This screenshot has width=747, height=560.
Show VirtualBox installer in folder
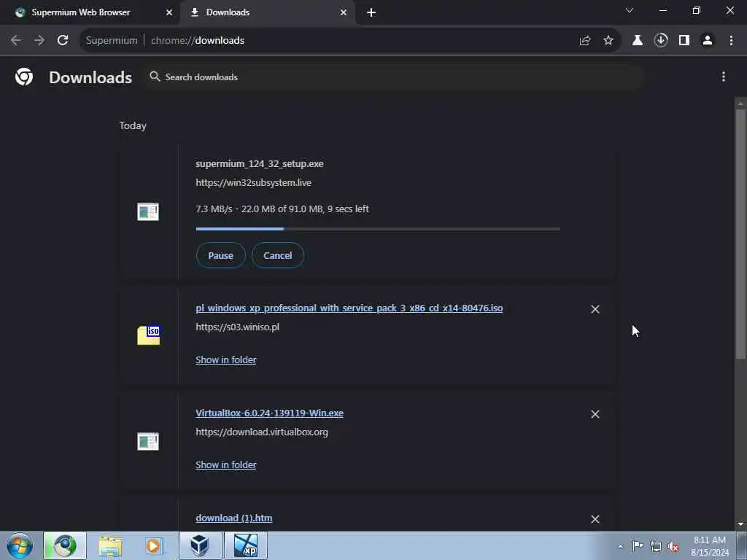[x=226, y=464]
